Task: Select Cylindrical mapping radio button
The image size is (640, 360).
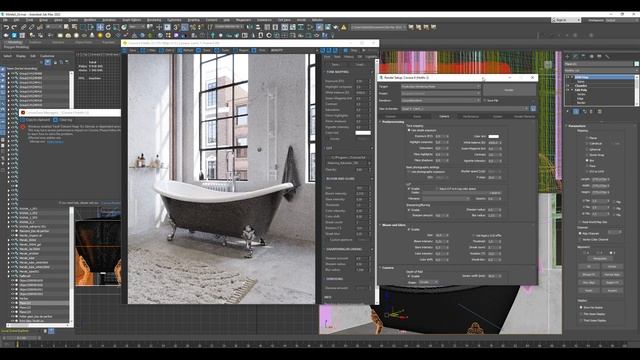Action: coord(587,144)
